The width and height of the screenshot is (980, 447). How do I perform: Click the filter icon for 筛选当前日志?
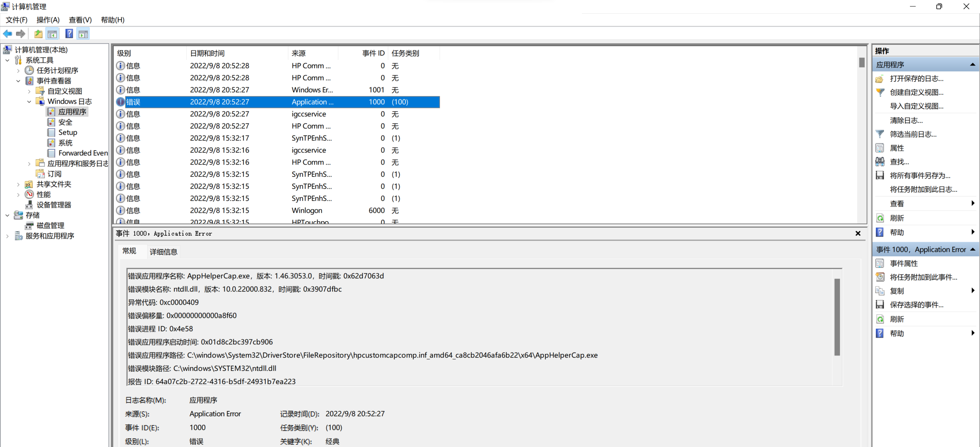pos(880,134)
